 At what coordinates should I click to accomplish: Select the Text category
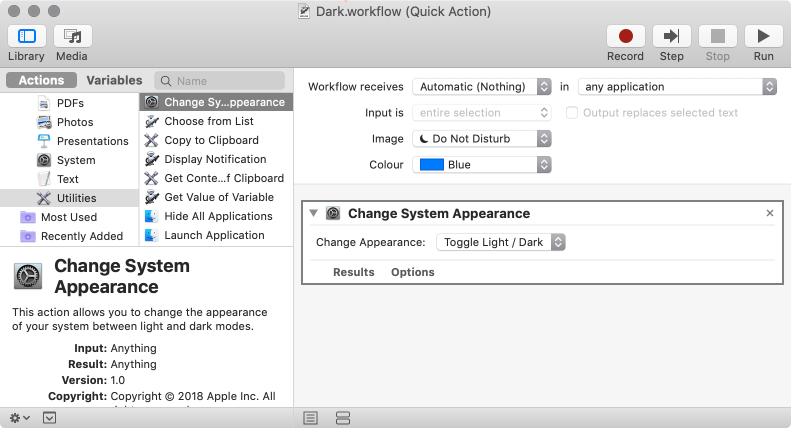[x=69, y=179]
